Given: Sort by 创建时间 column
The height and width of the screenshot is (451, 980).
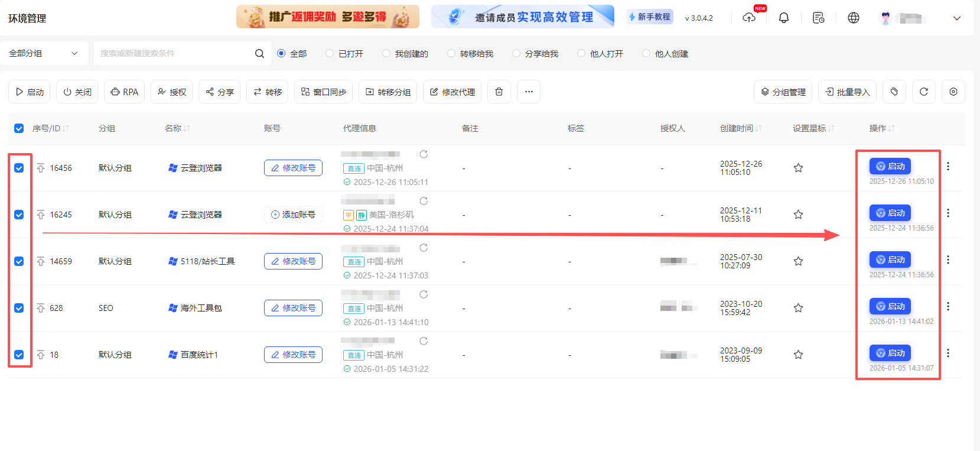Looking at the screenshot, I should [x=758, y=128].
